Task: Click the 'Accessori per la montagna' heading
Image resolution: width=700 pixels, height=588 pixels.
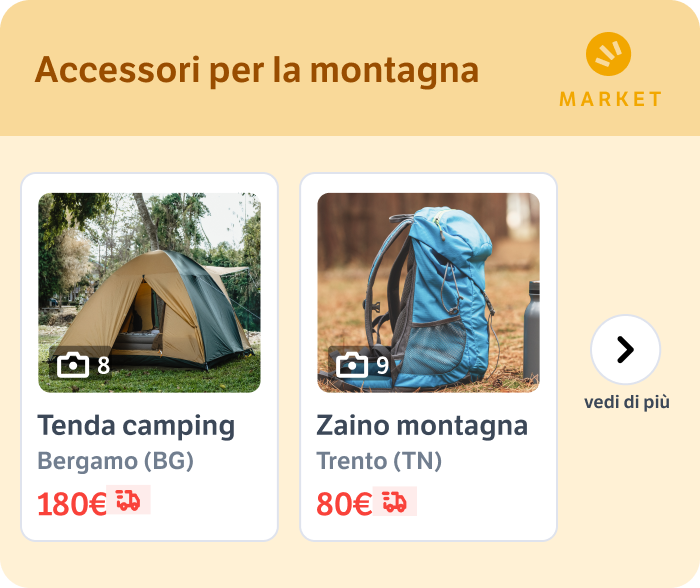Action: pos(257,70)
